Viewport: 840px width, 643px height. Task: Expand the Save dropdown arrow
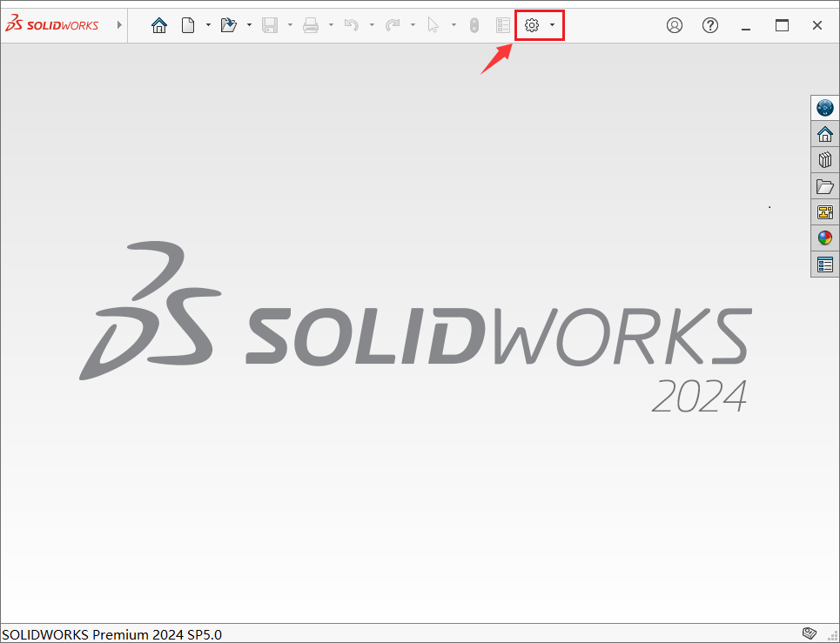pos(290,25)
